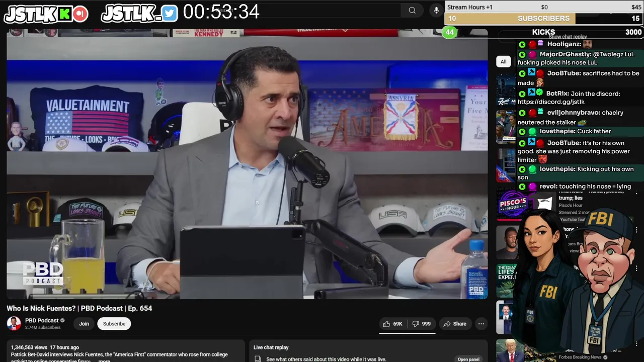Image resolution: width=644 pixels, height=362 pixels.
Task: Click the Twitter bird icon in JSTLK overlay
Action: [x=170, y=14]
